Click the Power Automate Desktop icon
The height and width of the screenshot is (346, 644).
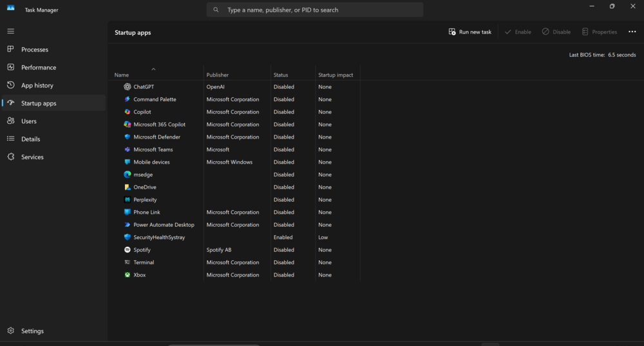point(128,225)
